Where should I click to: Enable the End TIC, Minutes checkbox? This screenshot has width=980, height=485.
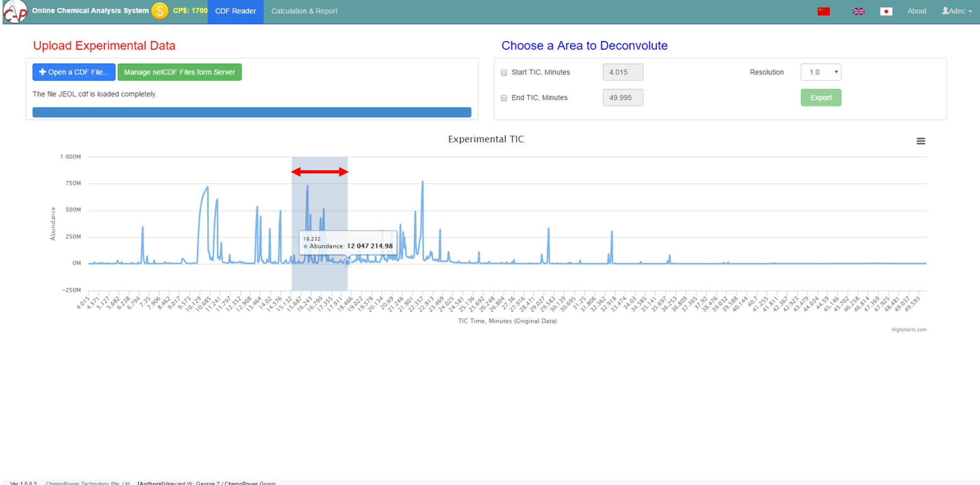[504, 98]
